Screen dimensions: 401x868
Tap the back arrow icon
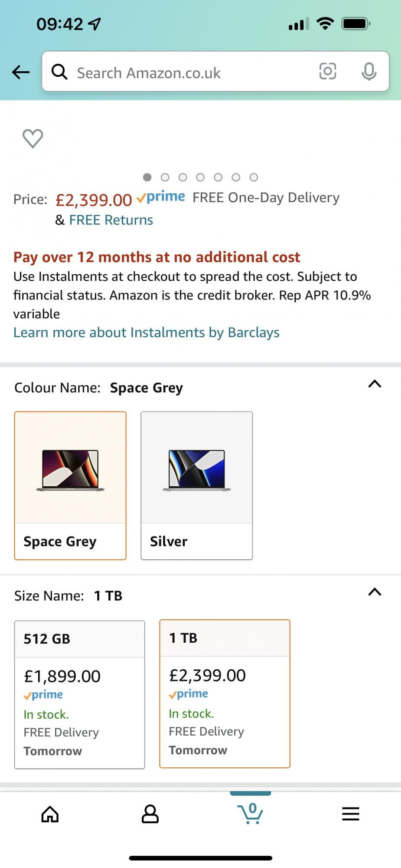pyautogui.click(x=21, y=72)
